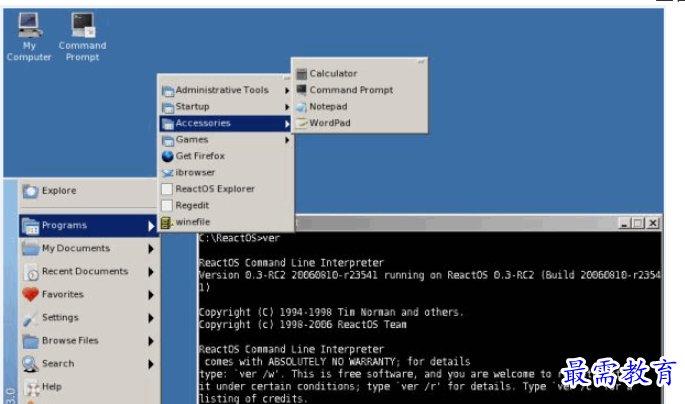Click the Administrative Tools folder icon
Image resolution: width=685 pixels, height=404 pixels.
coord(168,90)
